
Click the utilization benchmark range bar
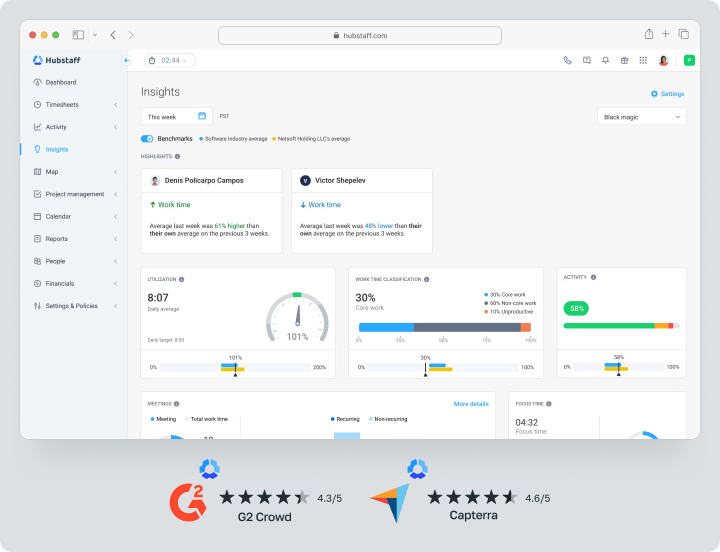click(x=235, y=367)
